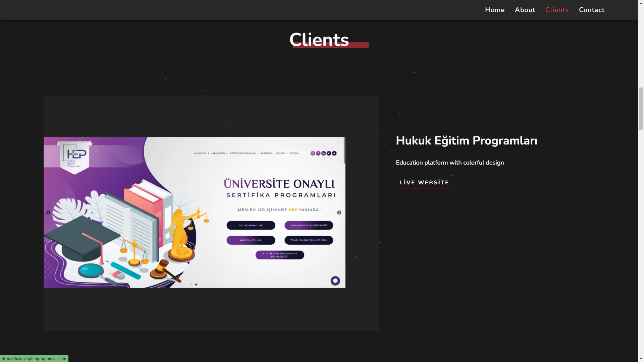
Task: Click the Facebook icon in the preview
Action: click(x=318, y=153)
